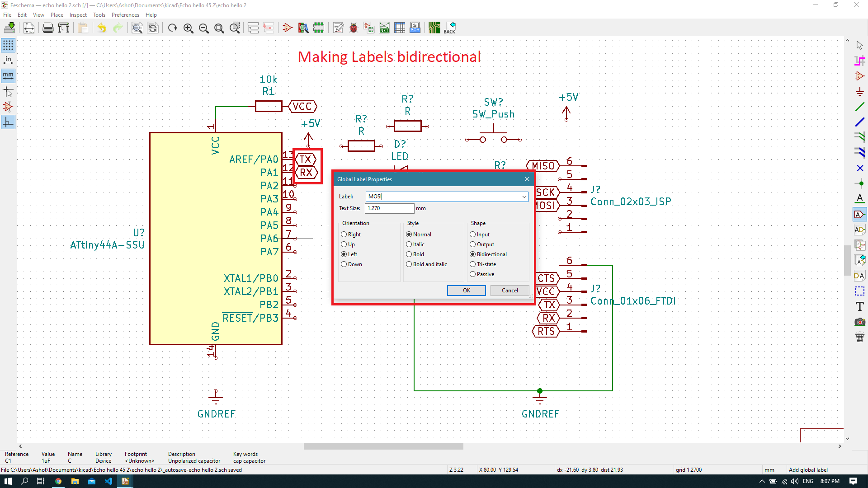Choose Passive shape
This screenshot has height=488, width=868.
click(482, 274)
